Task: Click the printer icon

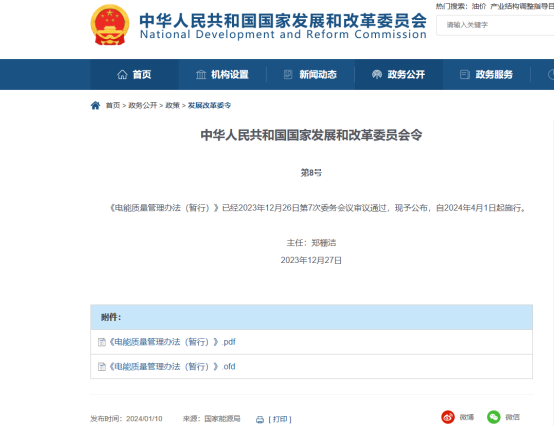Action: [x=260, y=420]
